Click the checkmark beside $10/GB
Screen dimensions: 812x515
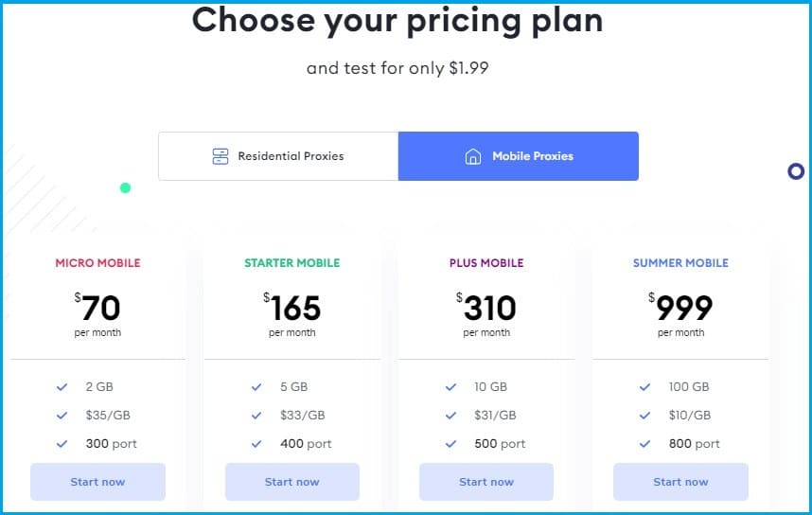pos(645,416)
